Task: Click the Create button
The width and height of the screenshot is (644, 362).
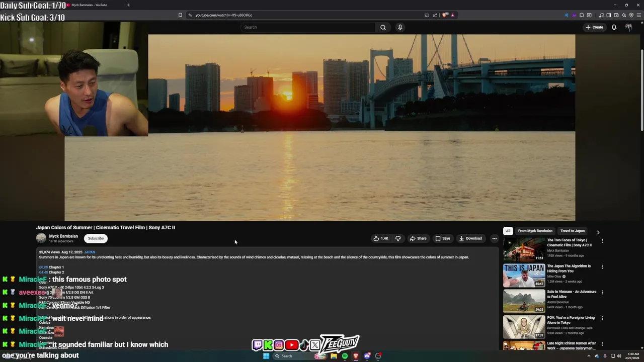Action: (594, 27)
